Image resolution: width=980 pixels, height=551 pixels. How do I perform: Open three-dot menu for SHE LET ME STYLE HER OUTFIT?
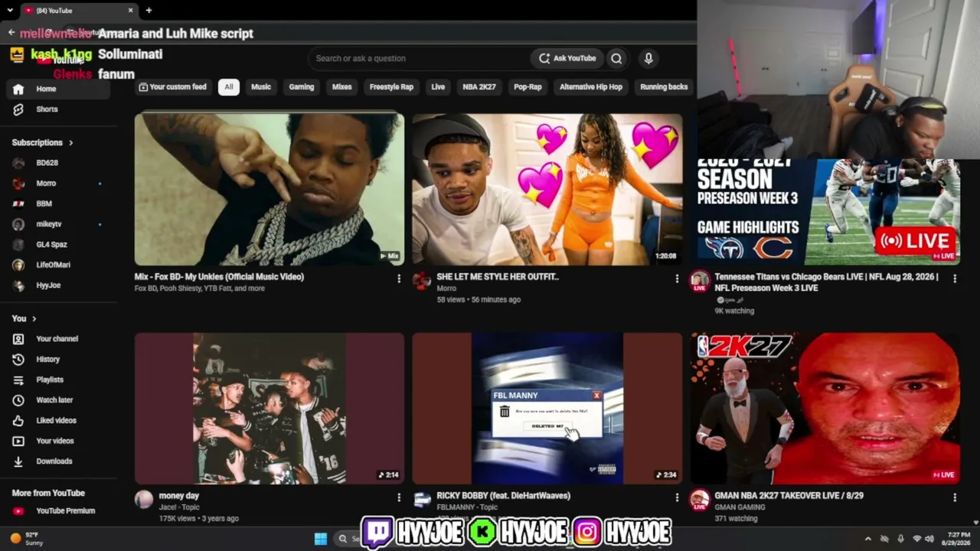(x=677, y=279)
